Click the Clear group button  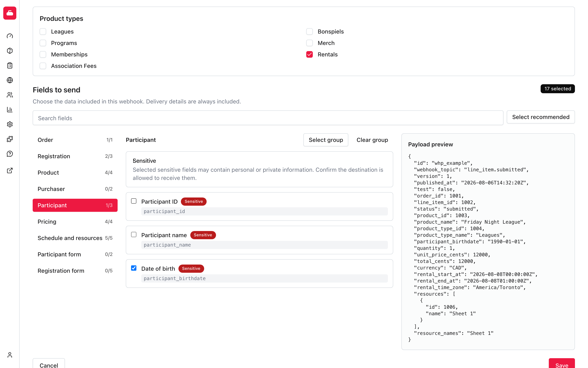click(372, 140)
